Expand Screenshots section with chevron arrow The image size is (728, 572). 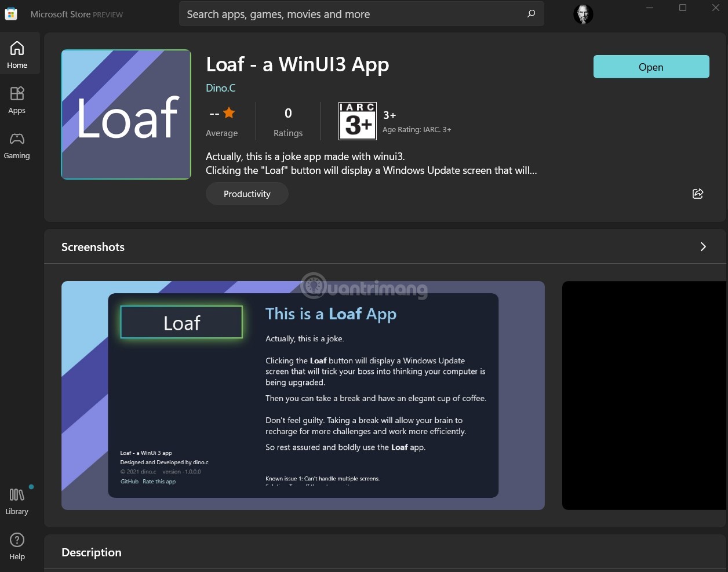point(703,247)
